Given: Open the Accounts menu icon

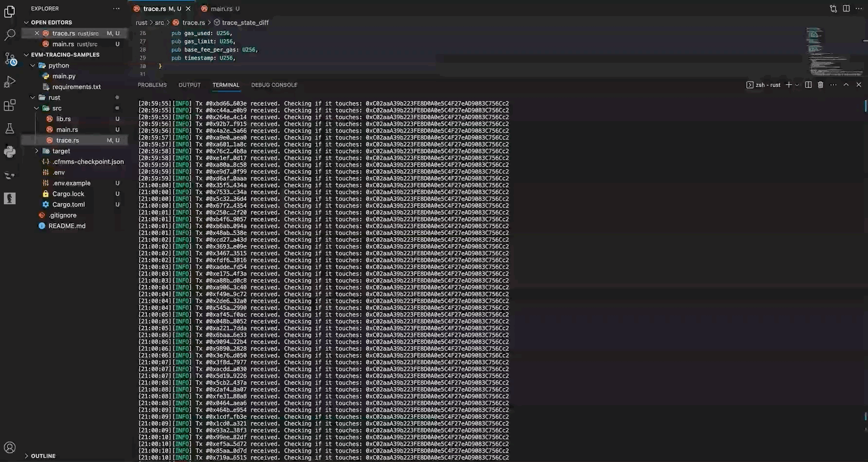Looking at the screenshot, I should point(10,447).
